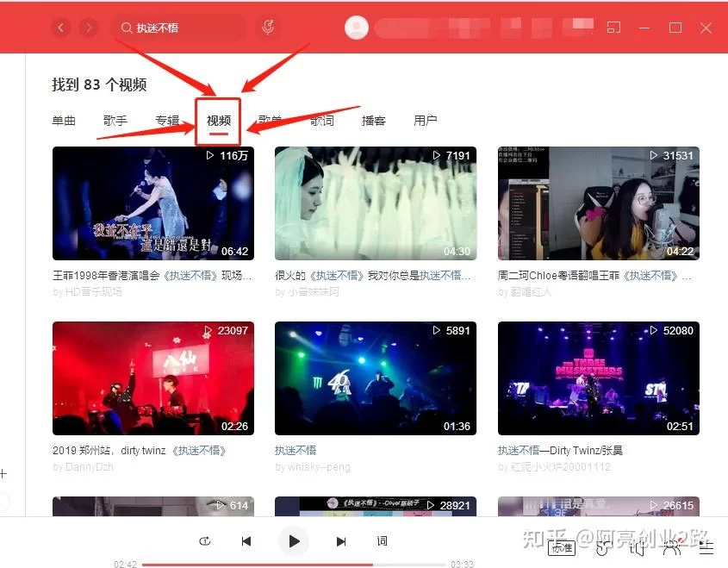Open the 用户 tab
Viewport: 728px width, 568px height.
[x=426, y=121]
